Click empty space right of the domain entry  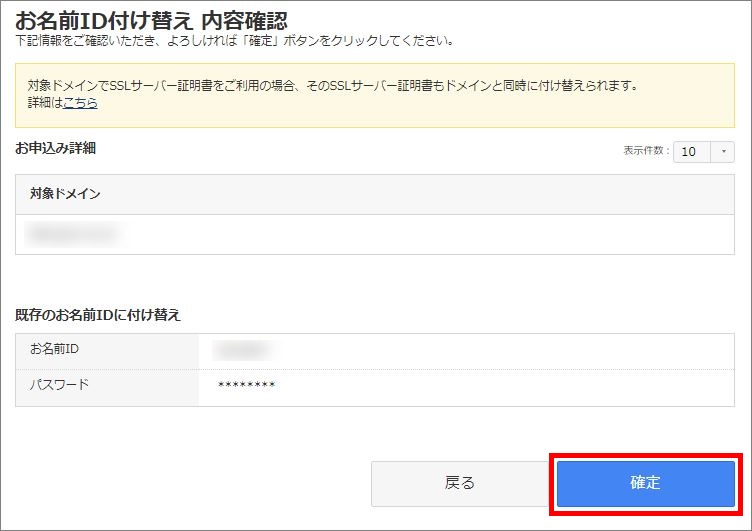tap(450, 235)
